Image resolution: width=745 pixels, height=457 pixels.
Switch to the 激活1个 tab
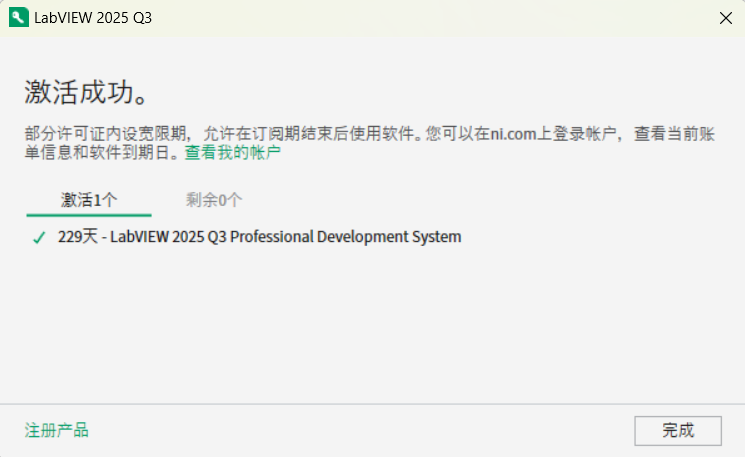[x=89, y=199]
